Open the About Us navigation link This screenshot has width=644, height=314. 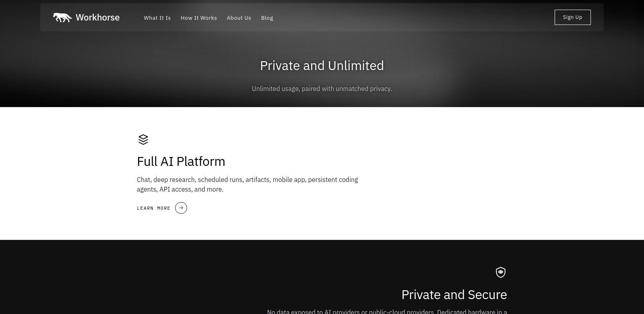pos(239,18)
